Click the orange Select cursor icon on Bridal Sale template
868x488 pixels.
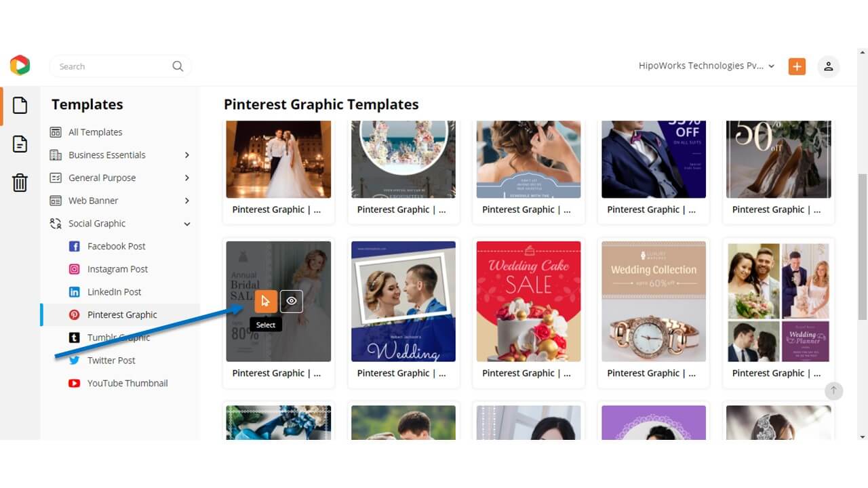(265, 300)
